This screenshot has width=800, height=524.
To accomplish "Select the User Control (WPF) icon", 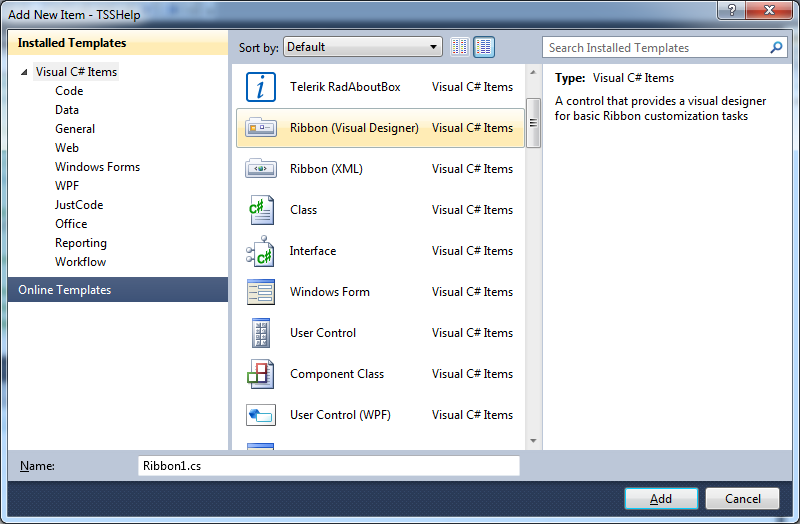I will [x=261, y=415].
